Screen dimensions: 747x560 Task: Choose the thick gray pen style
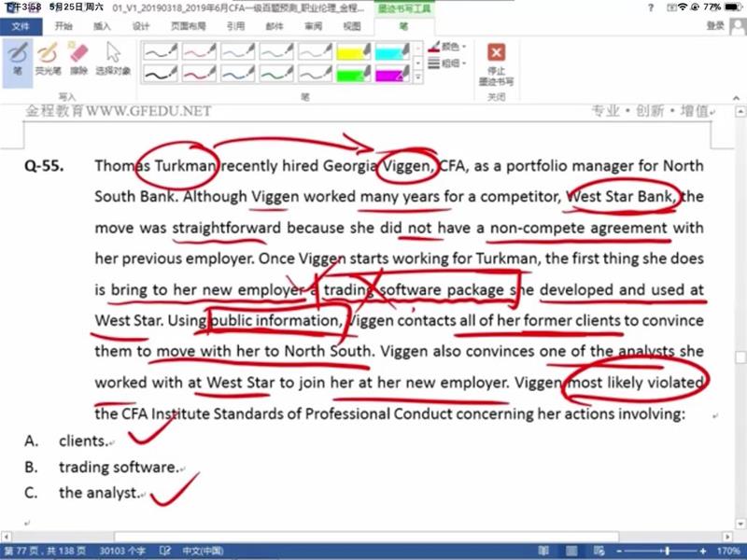315,74
